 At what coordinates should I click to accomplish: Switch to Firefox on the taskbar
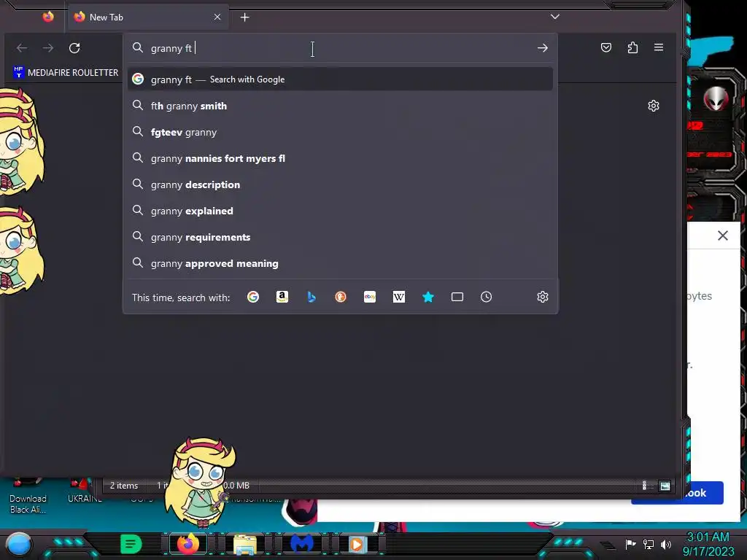coord(188,544)
